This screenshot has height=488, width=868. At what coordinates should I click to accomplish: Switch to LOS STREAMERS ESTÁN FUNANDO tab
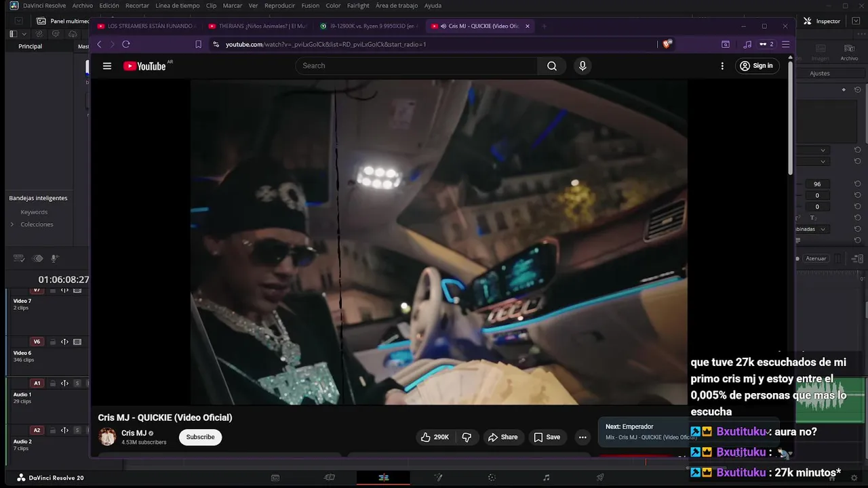click(146, 26)
